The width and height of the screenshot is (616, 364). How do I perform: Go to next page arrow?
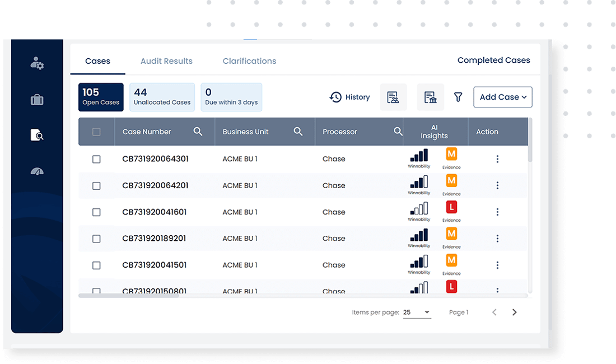click(514, 312)
